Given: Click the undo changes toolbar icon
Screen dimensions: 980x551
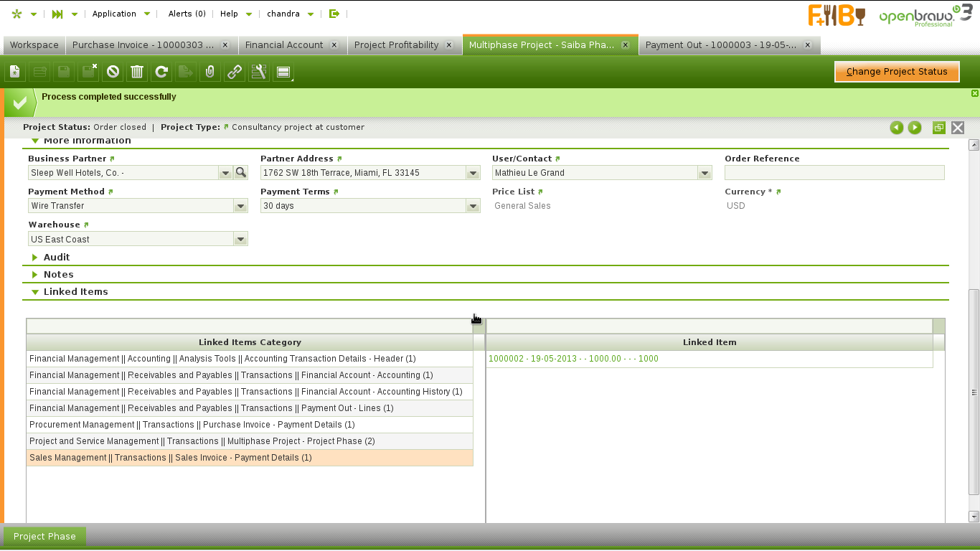Looking at the screenshot, I should coord(113,72).
